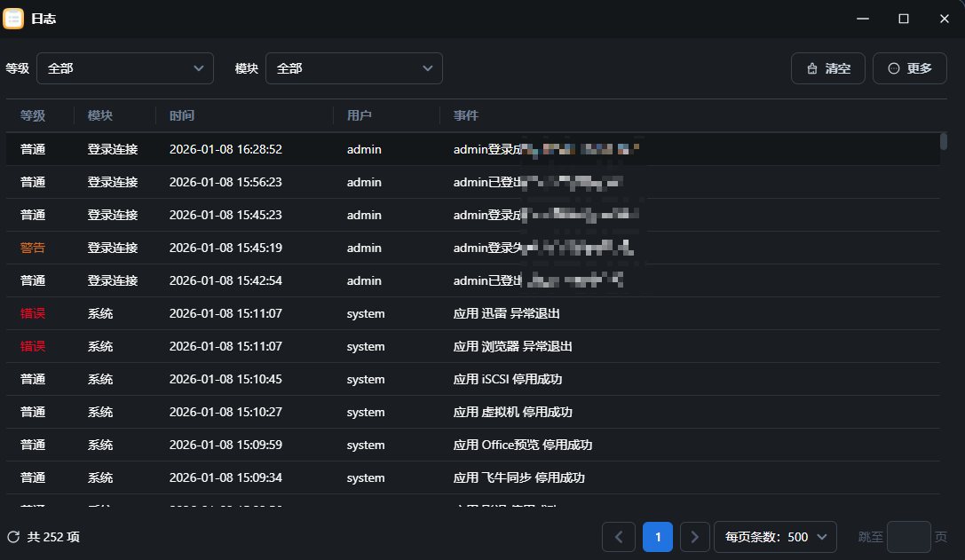
Task: Click the 等级 column header
Action: pyautogui.click(x=33, y=115)
